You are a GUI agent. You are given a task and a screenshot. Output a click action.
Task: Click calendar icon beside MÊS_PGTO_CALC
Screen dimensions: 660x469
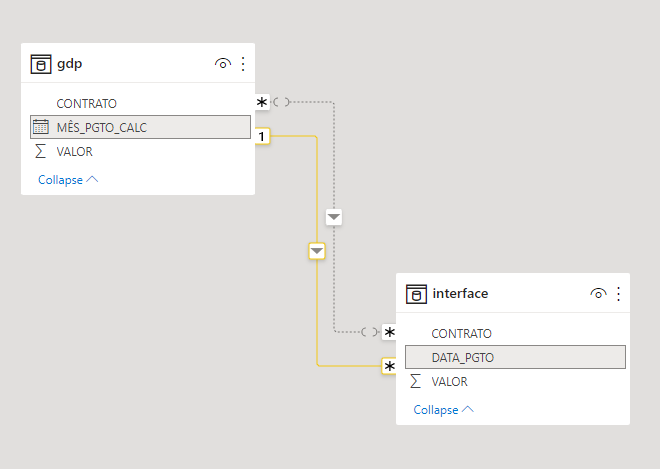[x=41, y=127]
